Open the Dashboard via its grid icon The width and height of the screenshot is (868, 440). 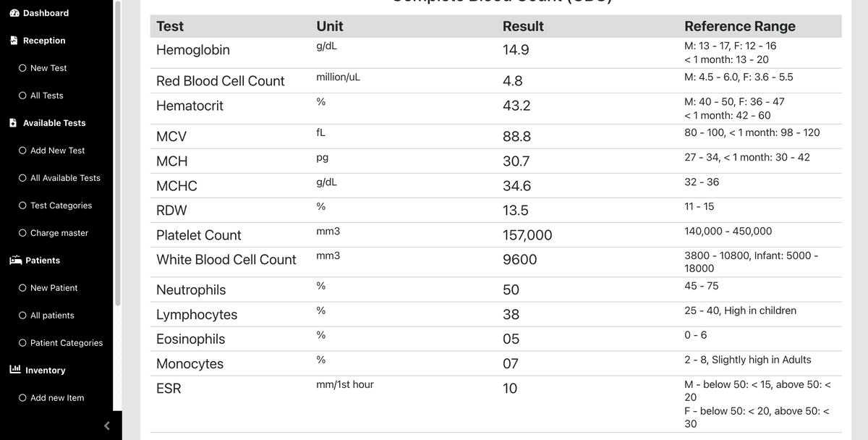pyautogui.click(x=15, y=12)
